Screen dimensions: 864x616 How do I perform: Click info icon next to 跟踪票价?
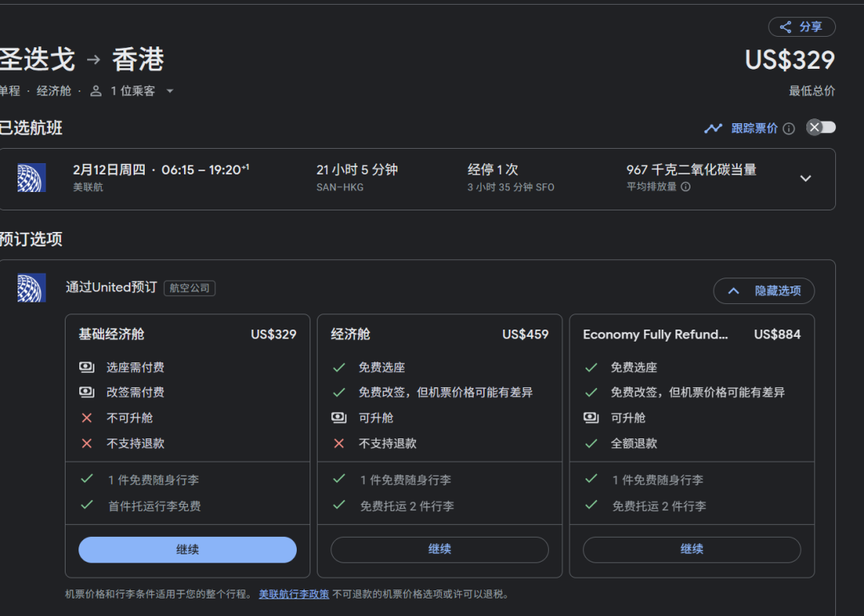[789, 129]
